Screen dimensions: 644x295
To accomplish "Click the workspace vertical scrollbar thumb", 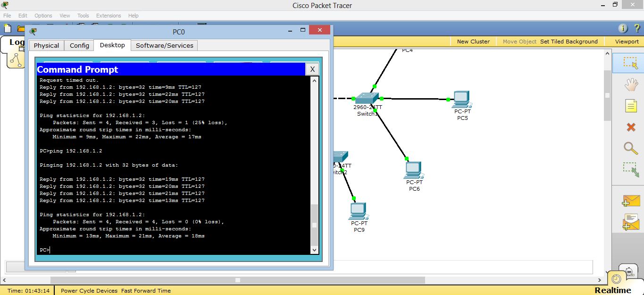I will (608, 95).
